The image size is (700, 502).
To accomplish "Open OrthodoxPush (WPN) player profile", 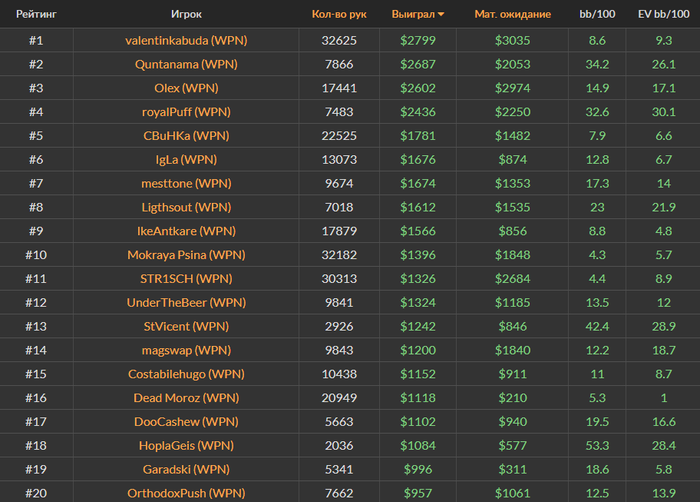I will 186,493.
